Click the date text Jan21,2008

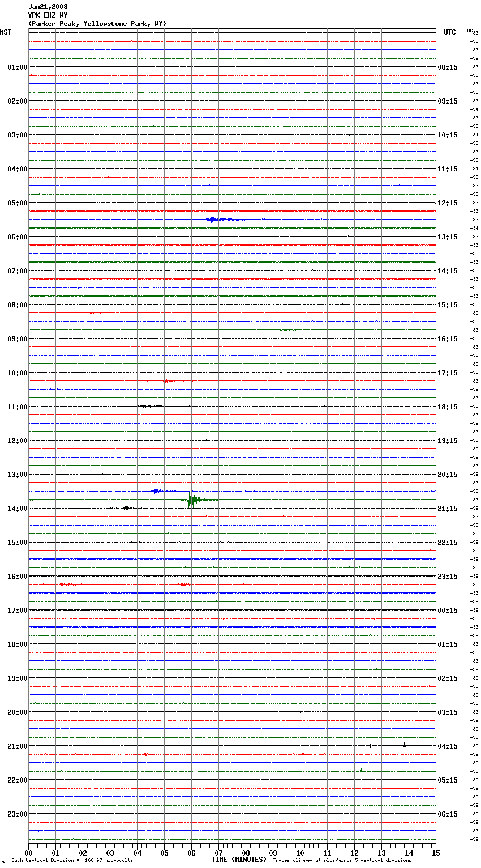click(x=48, y=7)
